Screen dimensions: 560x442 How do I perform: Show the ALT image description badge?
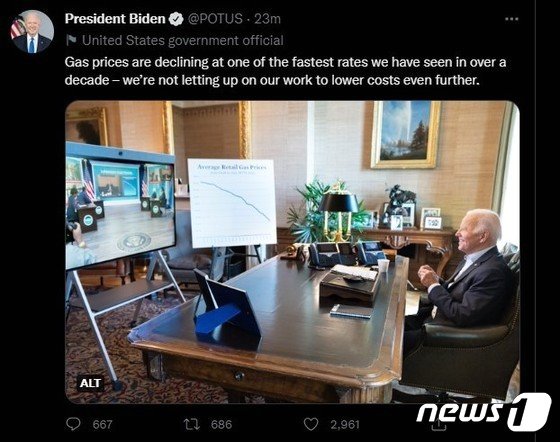pos(90,383)
